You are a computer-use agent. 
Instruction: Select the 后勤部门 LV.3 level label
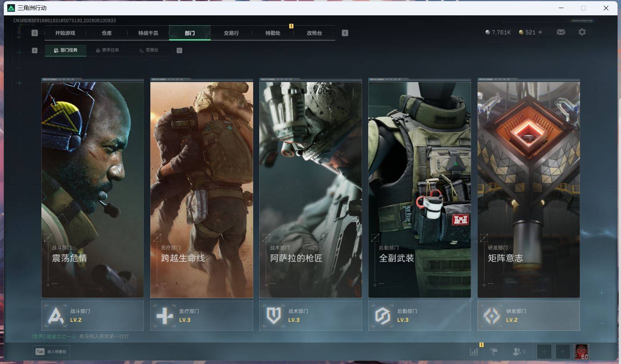click(x=403, y=320)
